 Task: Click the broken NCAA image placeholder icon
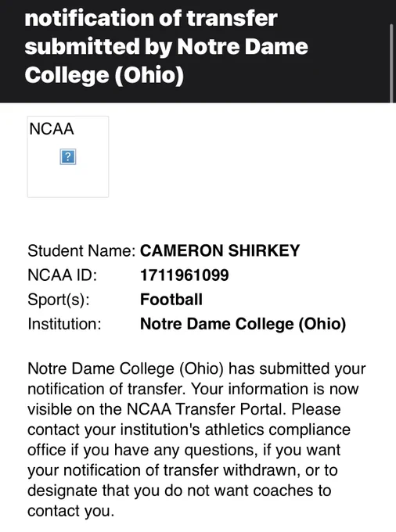click(x=68, y=156)
